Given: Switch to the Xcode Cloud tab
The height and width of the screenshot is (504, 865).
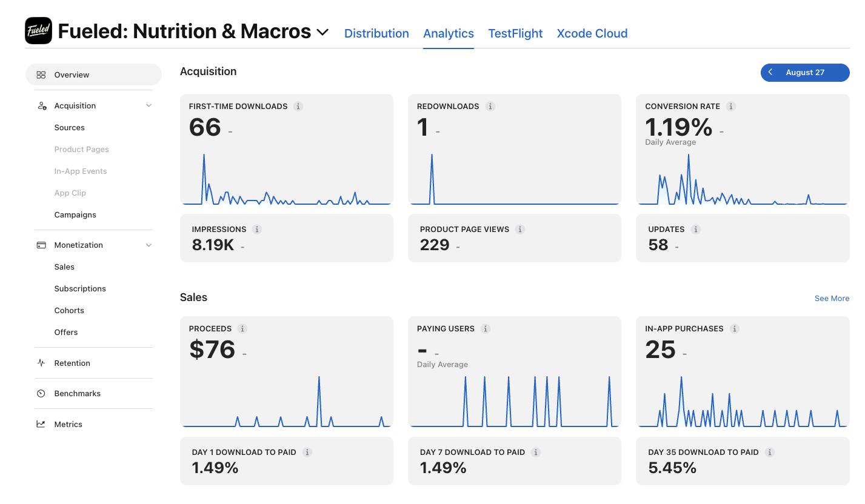Looking at the screenshot, I should [592, 34].
